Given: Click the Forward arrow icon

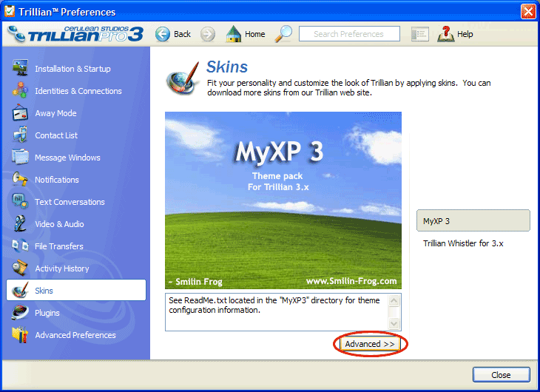Looking at the screenshot, I should (208, 34).
